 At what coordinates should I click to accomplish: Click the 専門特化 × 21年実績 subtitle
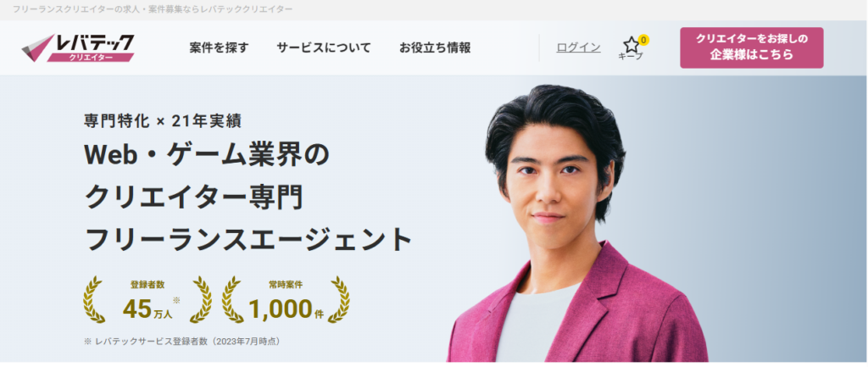pos(163,120)
